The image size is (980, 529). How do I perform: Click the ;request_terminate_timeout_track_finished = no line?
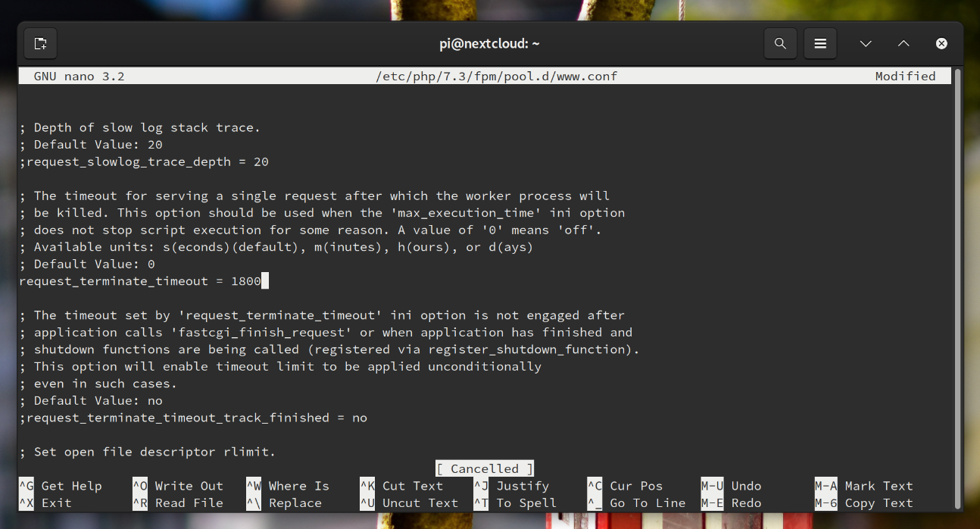click(193, 418)
